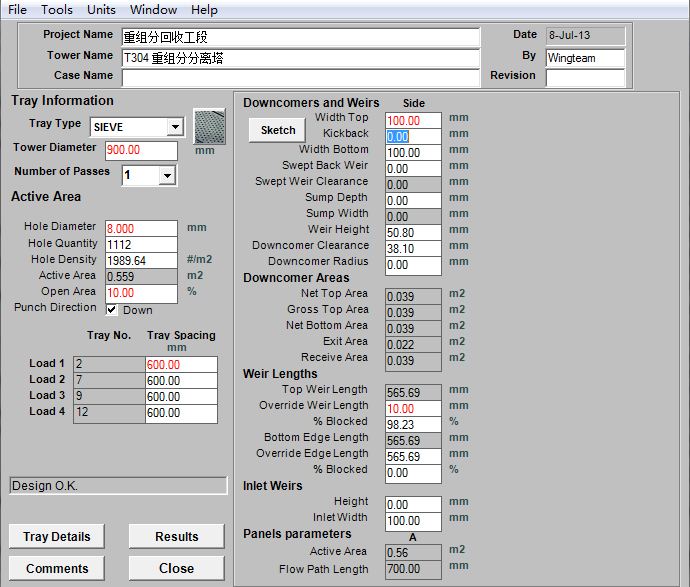Edit the Tower Diameter value 900.00
The height and width of the screenshot is (587, 690).
click(141, 150)
